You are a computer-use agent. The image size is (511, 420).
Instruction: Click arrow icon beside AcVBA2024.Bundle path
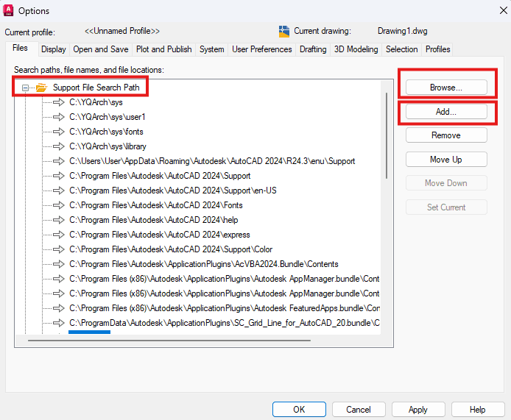(x=59, y=264)
